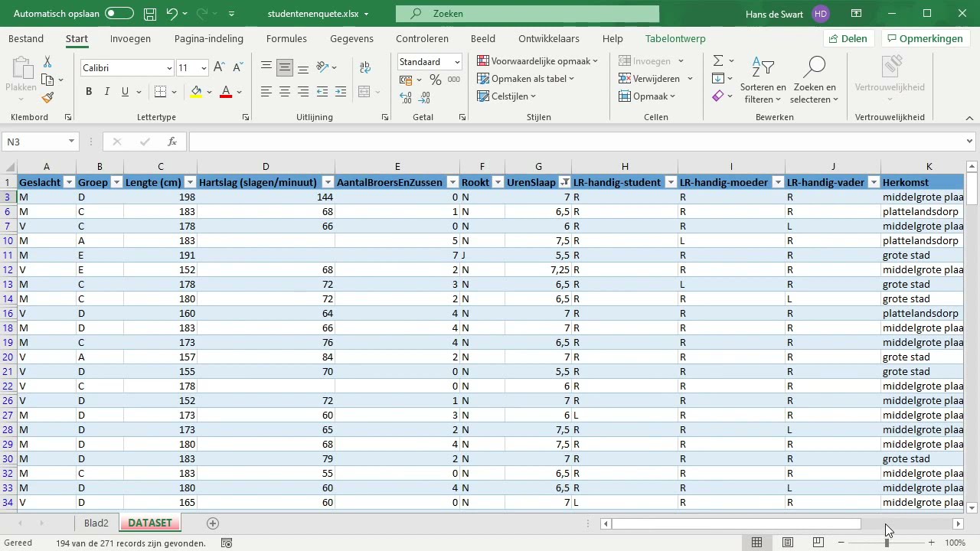The width and height of the screenshot is (980, 551).
Task: Click Zoeken en selecteren magnifier
Action: [815, 80]
